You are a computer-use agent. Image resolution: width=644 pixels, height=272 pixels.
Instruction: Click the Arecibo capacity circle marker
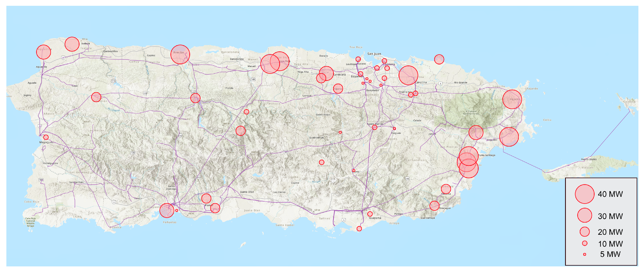[x=180, y=54]
